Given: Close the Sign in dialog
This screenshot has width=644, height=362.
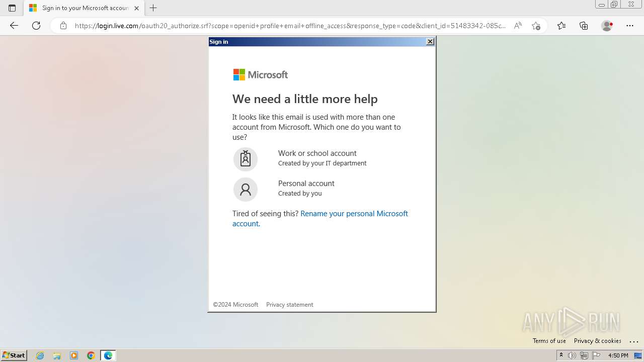Looking at the screenshot, I should click(430, 42).
